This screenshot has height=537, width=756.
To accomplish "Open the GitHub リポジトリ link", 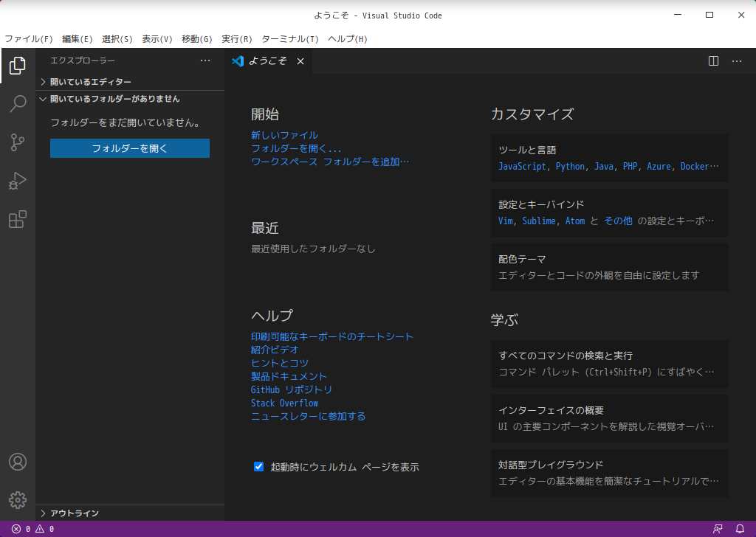I will tap(292, 389).
